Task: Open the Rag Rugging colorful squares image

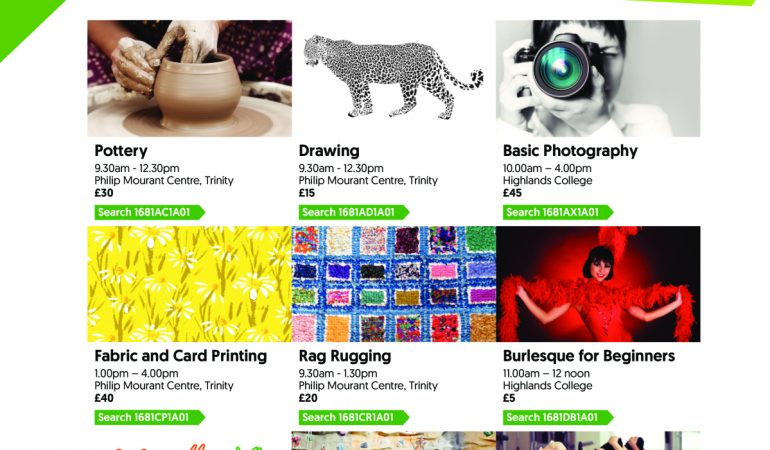Action: 394,284
